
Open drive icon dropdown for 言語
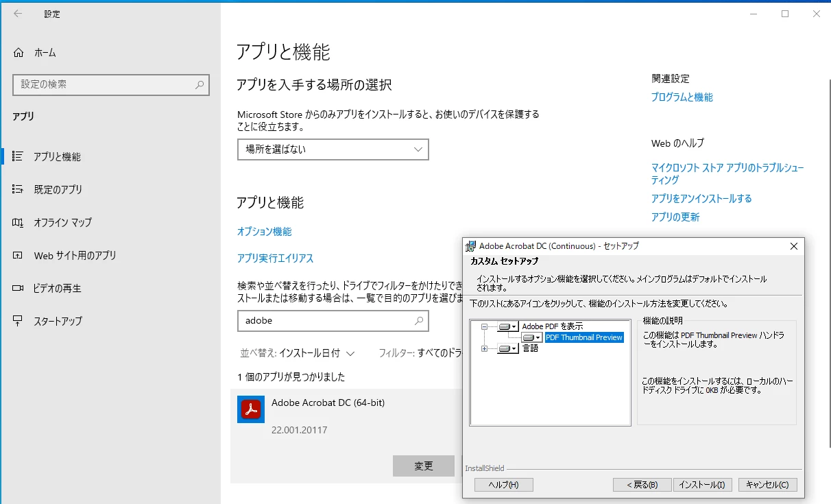click(507, 348)
